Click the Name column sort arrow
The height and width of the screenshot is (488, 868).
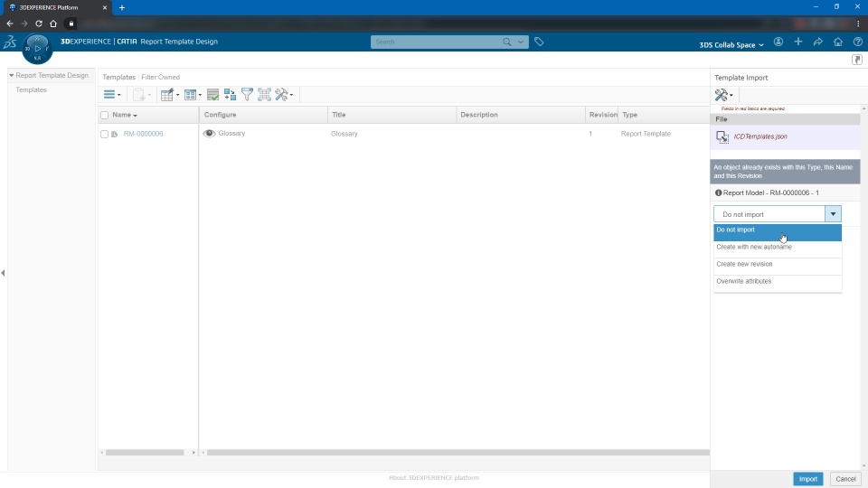[x=135, y=116]
